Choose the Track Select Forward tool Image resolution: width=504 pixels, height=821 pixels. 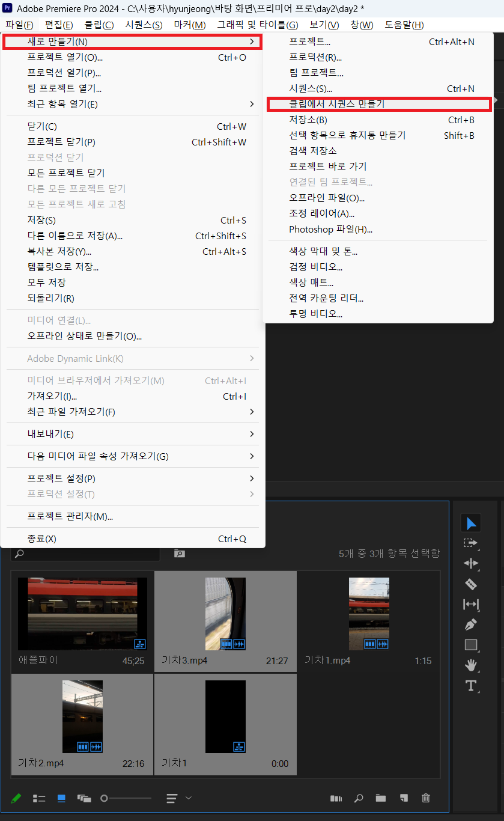[x=472, y=543]
